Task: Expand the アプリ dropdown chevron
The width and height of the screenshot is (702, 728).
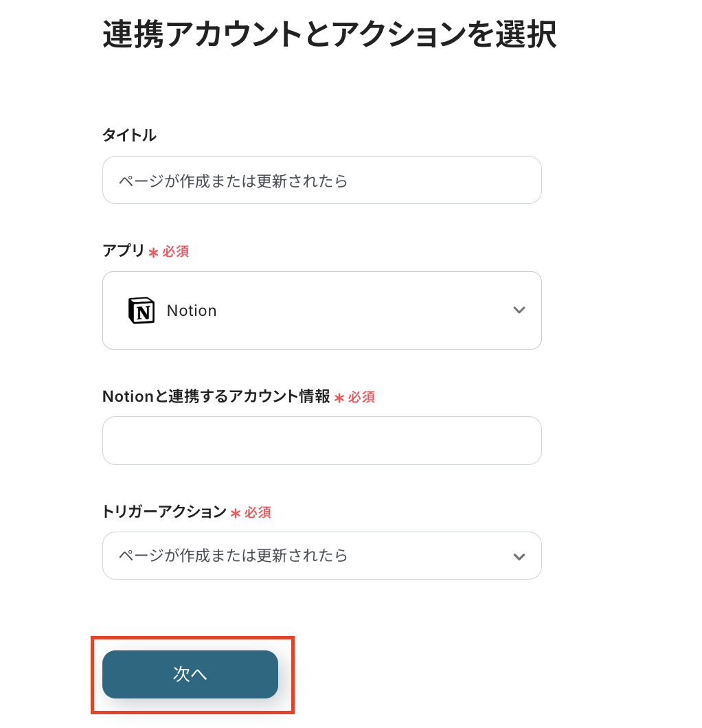Action: pos(519,310)
